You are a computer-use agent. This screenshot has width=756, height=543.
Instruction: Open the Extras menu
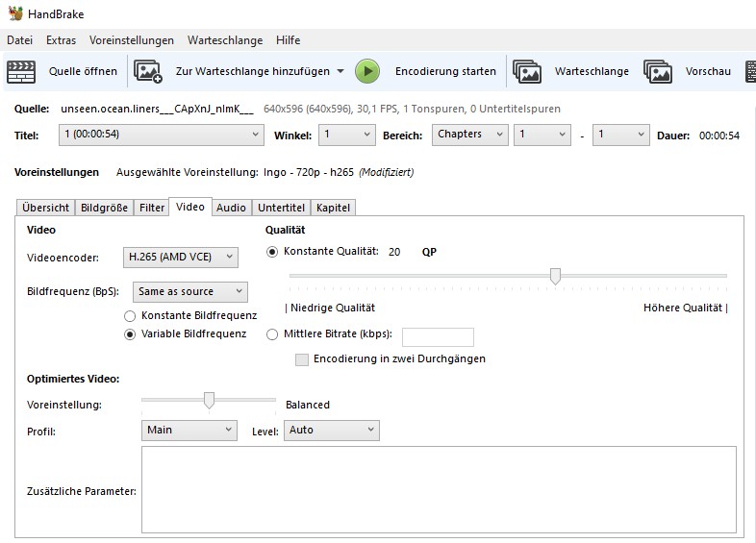tap(61, 40)
